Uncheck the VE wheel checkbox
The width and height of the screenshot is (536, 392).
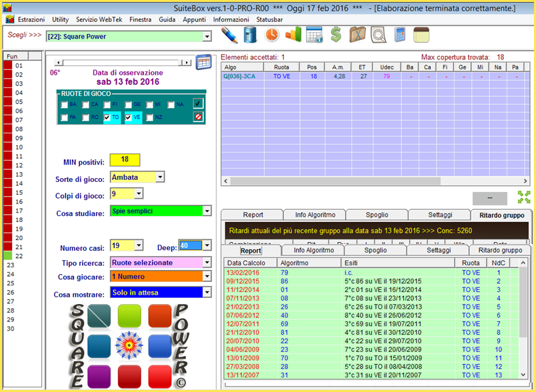(x=128, y=117)
